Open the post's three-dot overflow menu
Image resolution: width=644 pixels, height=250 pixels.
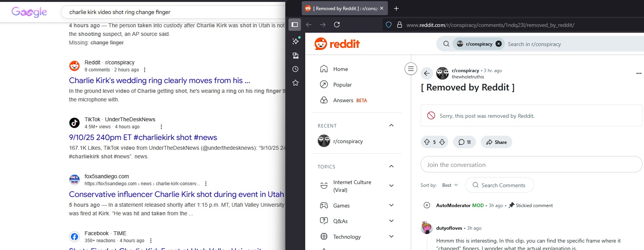click(639, 73)
